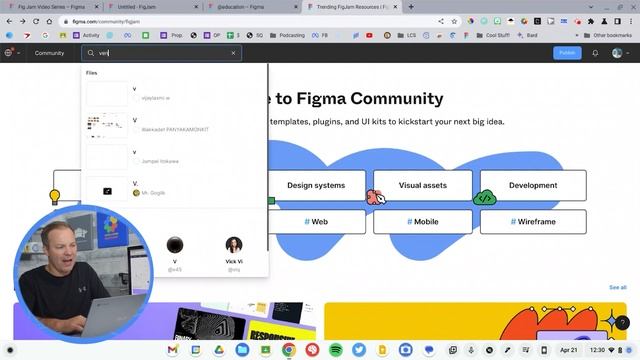Open the notifications bell
The image size is (640, 360).
[595, 53]
